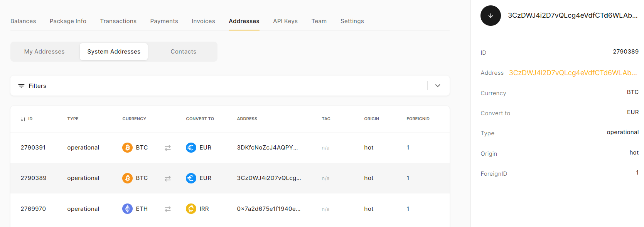Click the ORIGIN column header
Screen dimensions: 644x227
[x=372, y=119]
